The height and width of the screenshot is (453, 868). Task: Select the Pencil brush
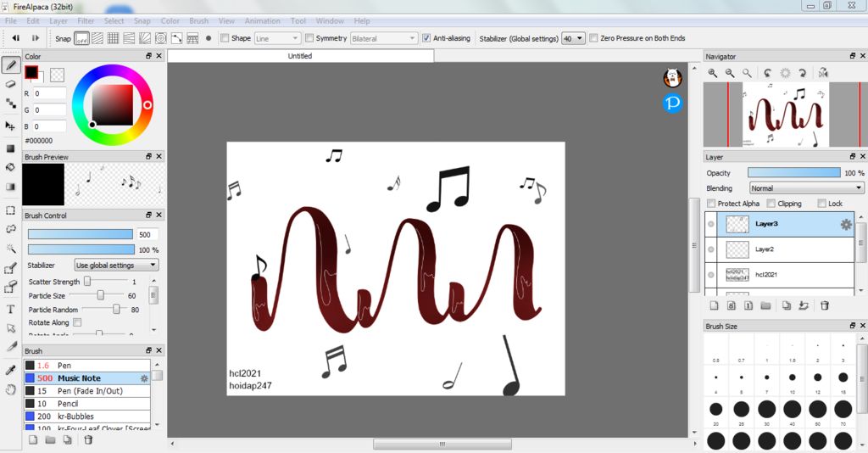pyautogui.click(x=87, y=404)
